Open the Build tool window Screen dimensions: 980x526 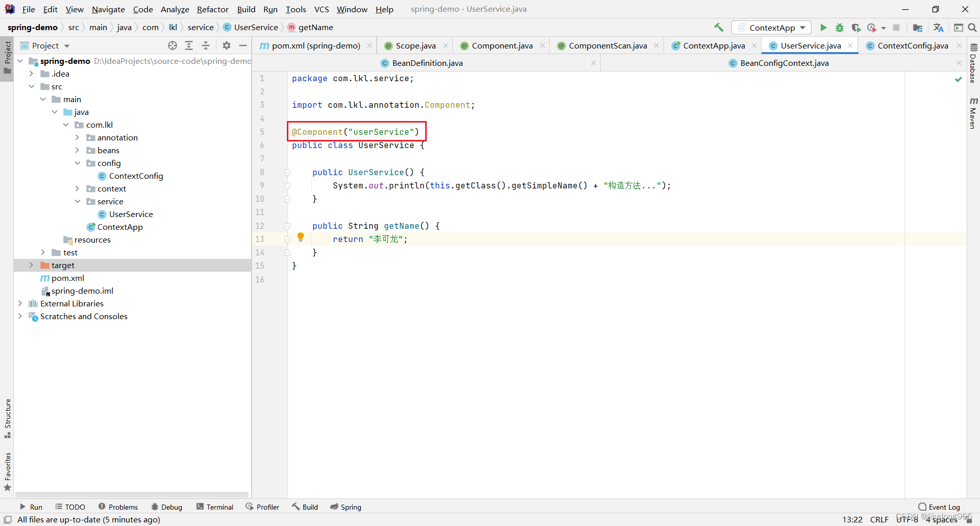click(305, 507)
